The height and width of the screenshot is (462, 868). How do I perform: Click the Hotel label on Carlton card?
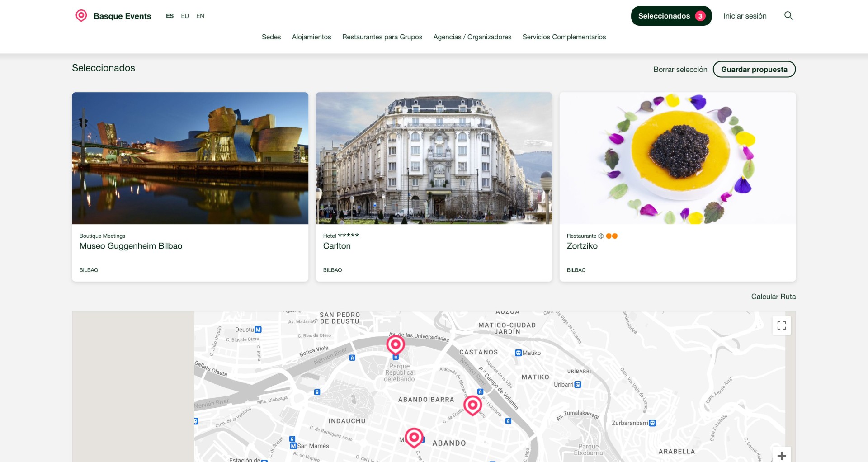[330, 236]
